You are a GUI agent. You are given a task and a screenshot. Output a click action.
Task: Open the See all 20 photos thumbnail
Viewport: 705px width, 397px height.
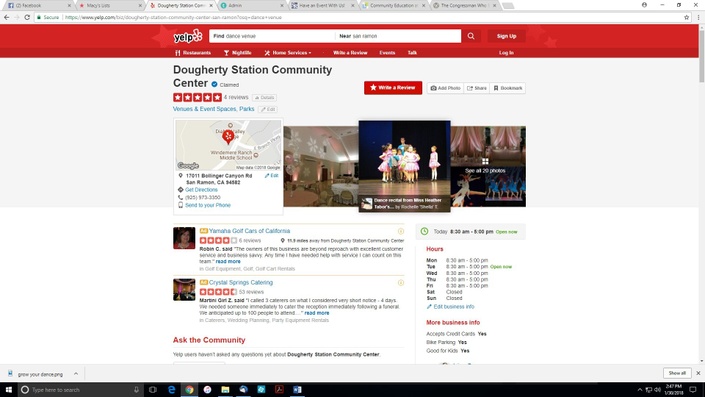pos(488,166)
